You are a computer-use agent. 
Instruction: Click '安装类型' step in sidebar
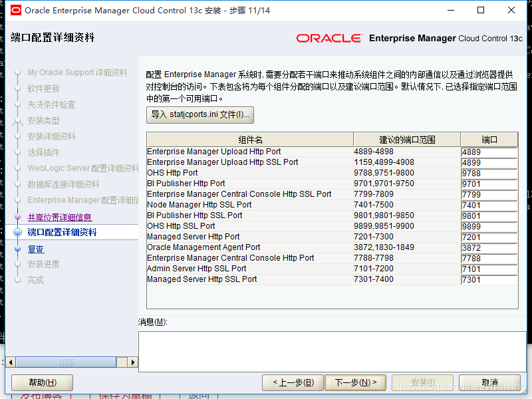click(43, 120)
